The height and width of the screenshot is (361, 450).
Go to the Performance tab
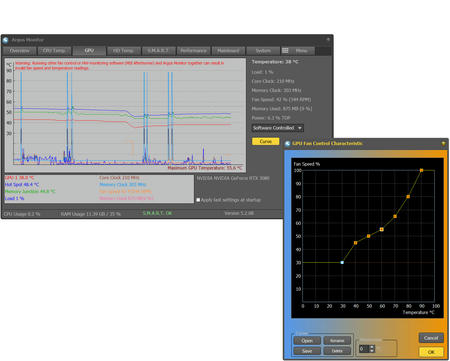coord(193,51)
